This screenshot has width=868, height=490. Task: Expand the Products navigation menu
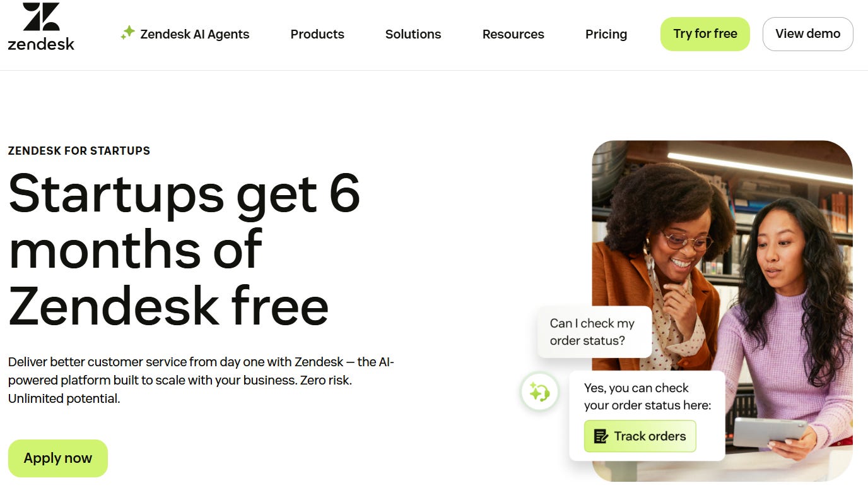(x=317, y=34)
